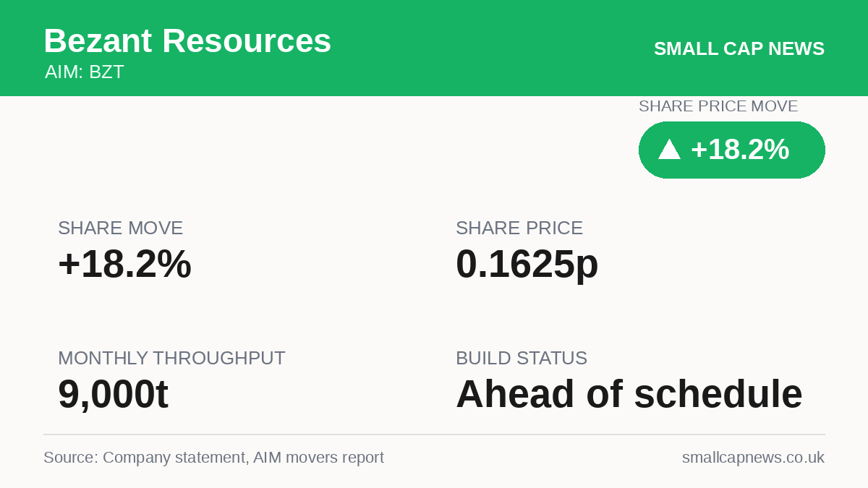868x488 pixels.
Task: Open the smallcapnews.co.uk link
Action: [753, 458]
